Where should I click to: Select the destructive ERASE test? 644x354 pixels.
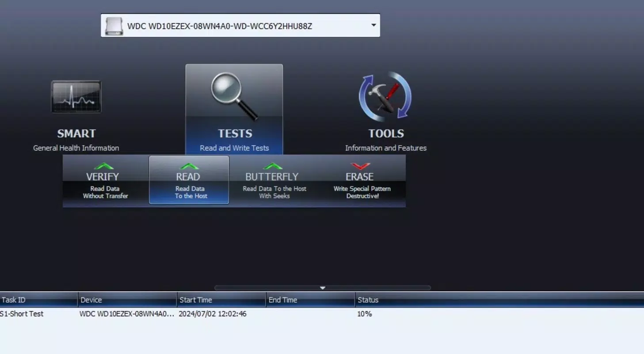point(362,181)
